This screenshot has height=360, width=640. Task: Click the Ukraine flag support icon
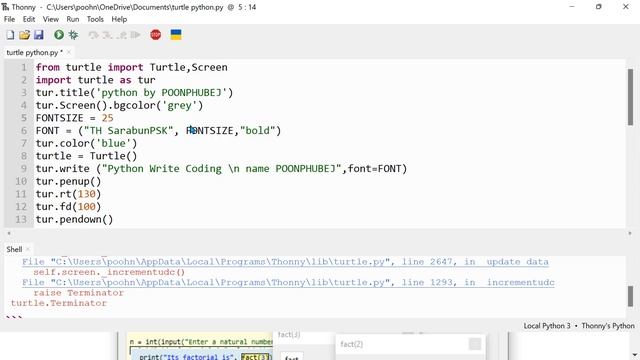[176, 35]
